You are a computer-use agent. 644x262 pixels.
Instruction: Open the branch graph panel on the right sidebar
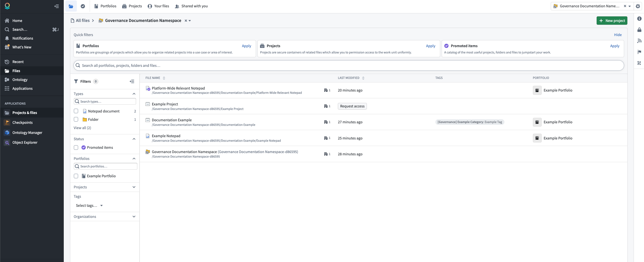click(639, 63)
